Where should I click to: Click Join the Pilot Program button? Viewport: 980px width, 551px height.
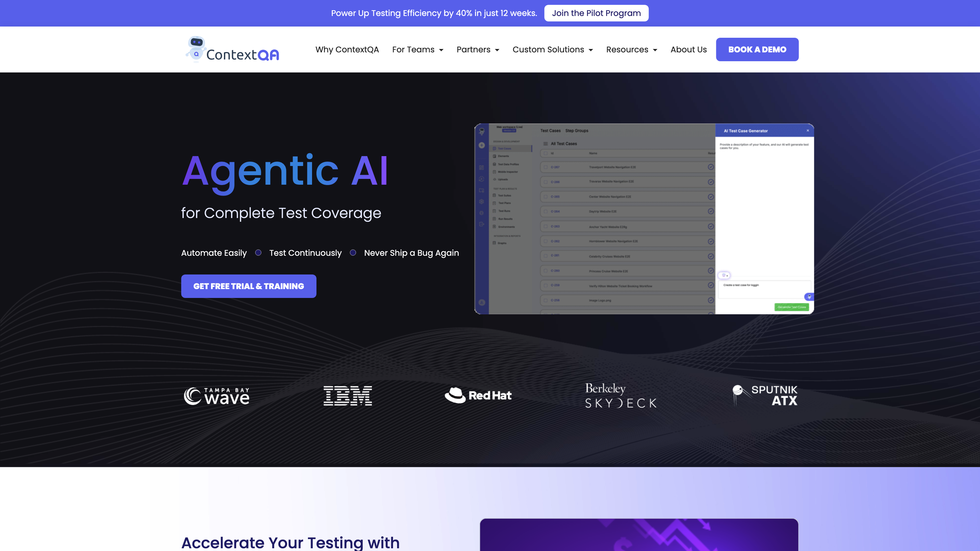596,13
